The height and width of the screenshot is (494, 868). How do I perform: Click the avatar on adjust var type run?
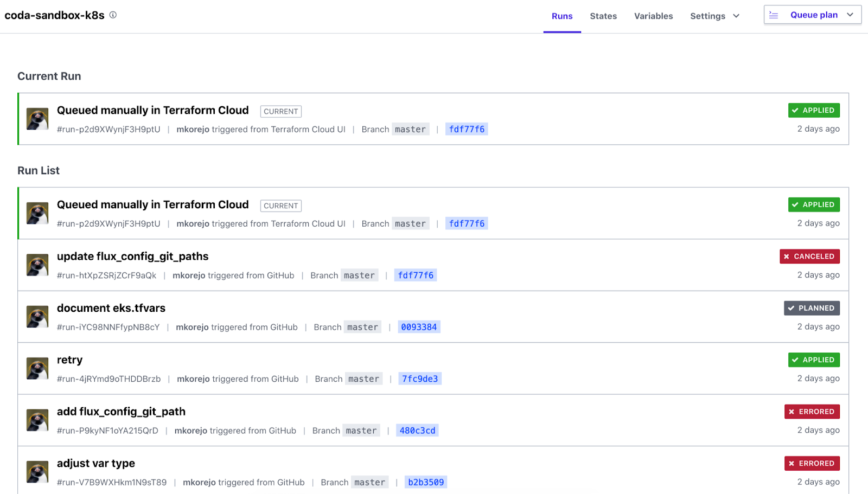point(36,471)
